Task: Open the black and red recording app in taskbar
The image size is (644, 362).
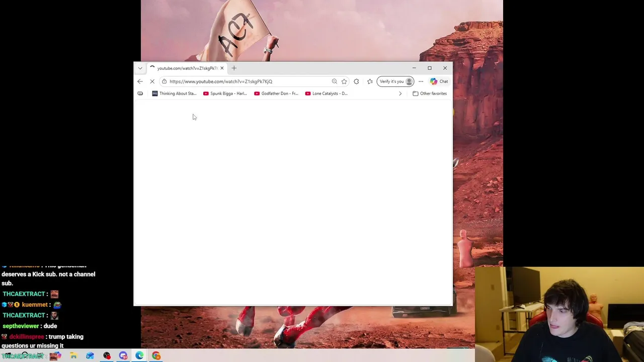Action: point(107,356)
